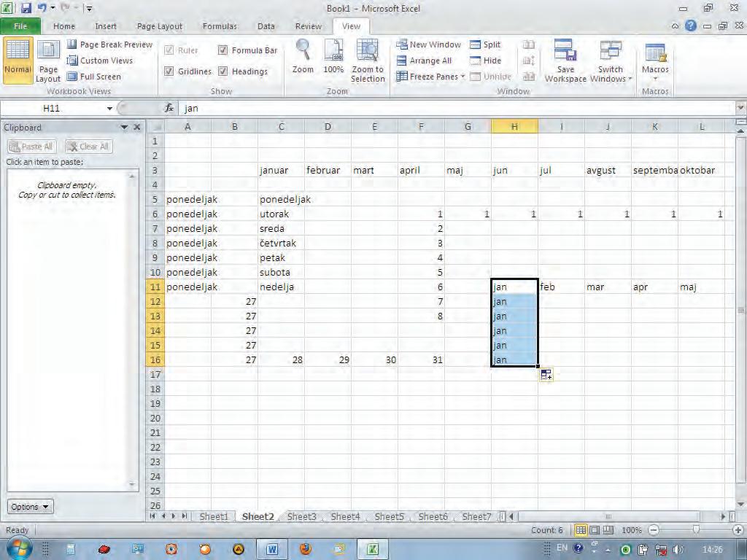Hide the current window
Viewport: 747px width, 560px height.
pyautogui.click(x=485, y=61)
